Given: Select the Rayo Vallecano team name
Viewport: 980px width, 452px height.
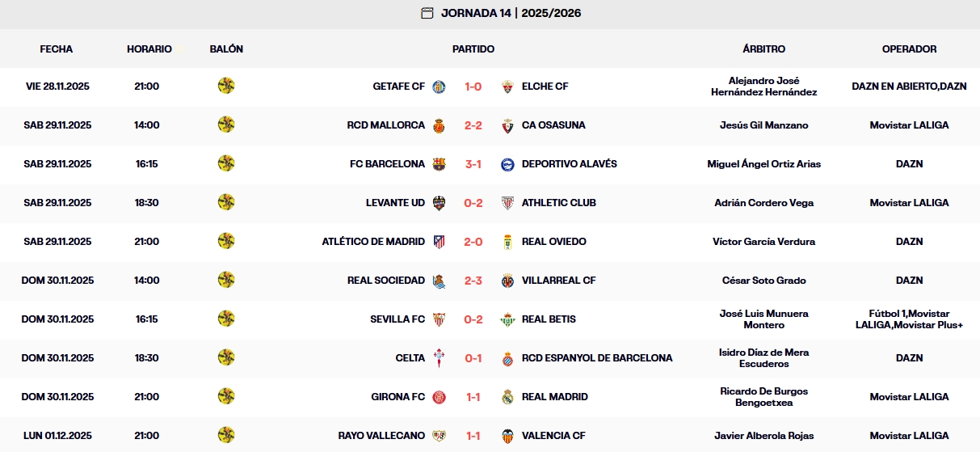Looking at the screenshot, I should click(381, 436).
